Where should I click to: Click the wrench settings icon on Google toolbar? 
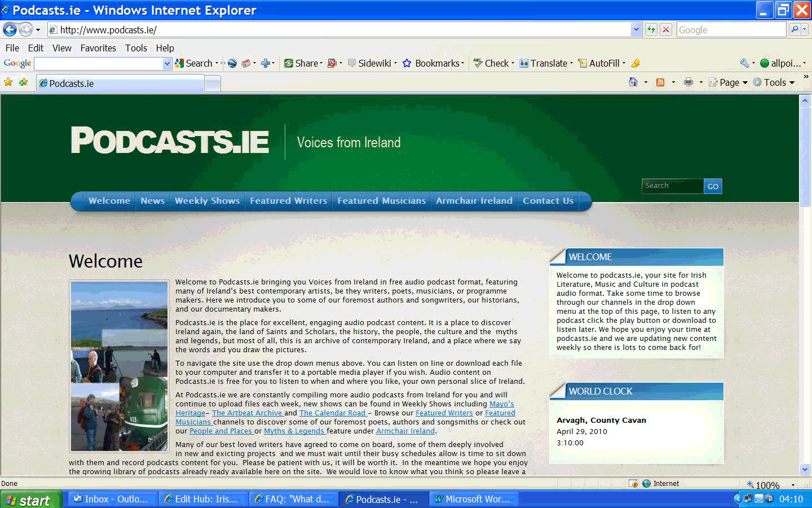[745, 63]
